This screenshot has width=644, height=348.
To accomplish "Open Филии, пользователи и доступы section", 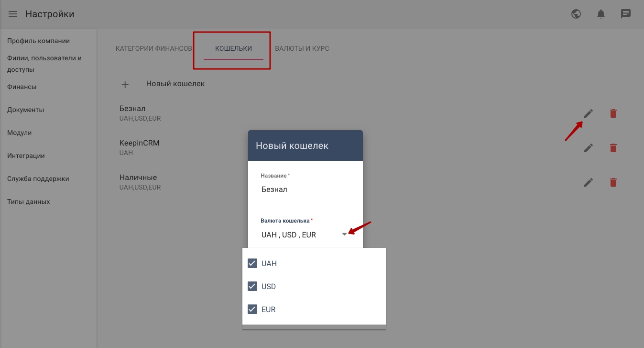I will (x=44, y=64).
